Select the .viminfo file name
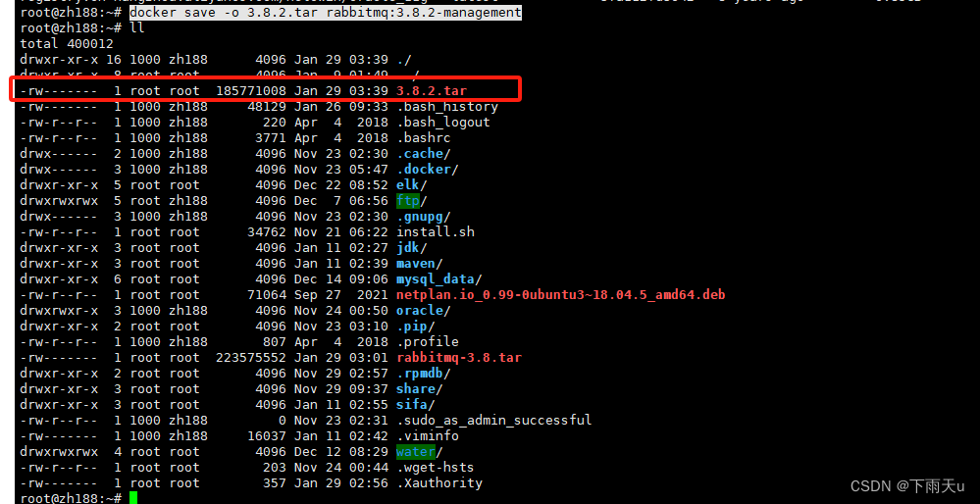Screen dimensions: 980x504 coord(428,436)
